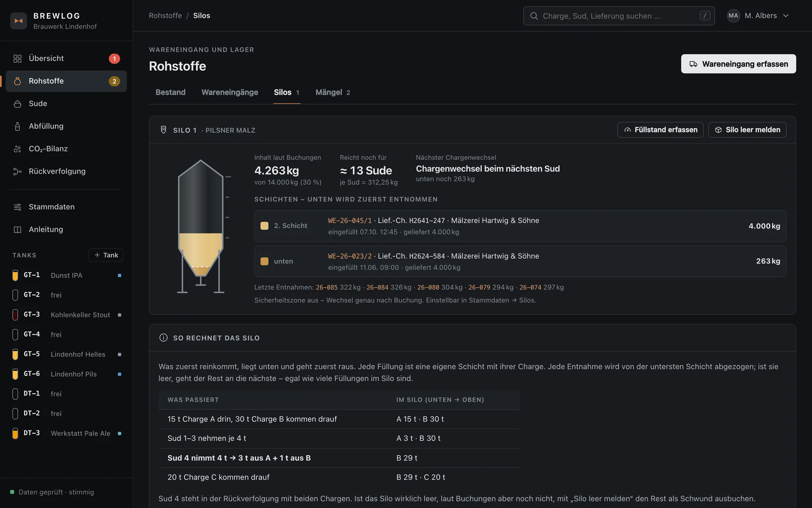Click the 2. Schicht color swatch

pos(264,226)
